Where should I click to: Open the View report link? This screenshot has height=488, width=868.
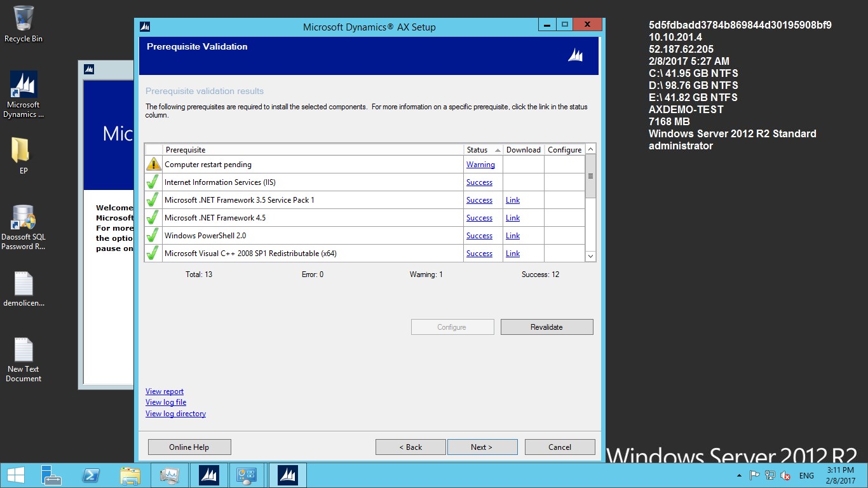point(165,391)
